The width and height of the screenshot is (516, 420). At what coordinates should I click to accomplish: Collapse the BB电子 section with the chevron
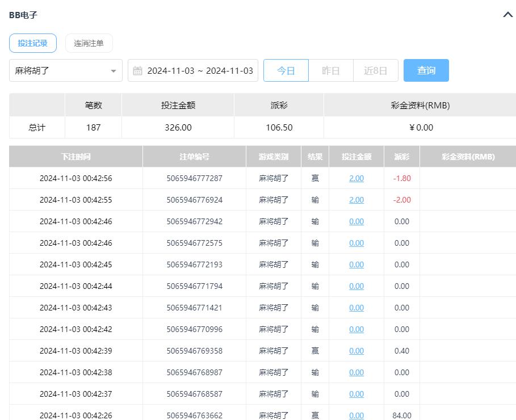507,15
